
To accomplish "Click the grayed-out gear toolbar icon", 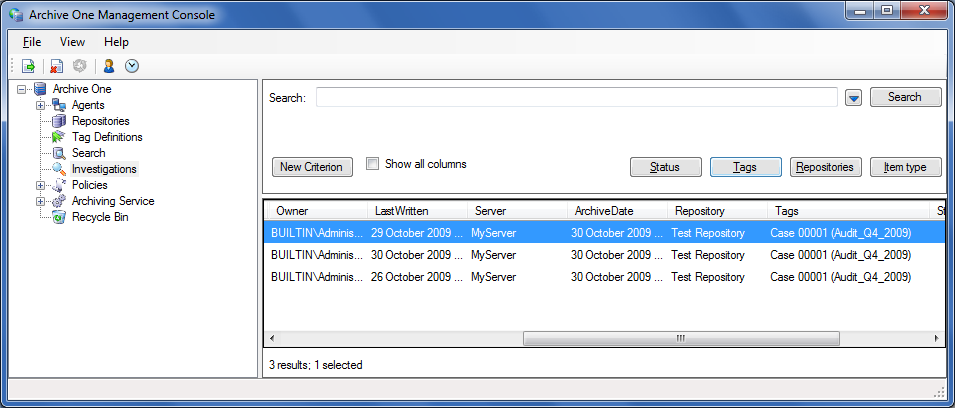I will point(80,66).
